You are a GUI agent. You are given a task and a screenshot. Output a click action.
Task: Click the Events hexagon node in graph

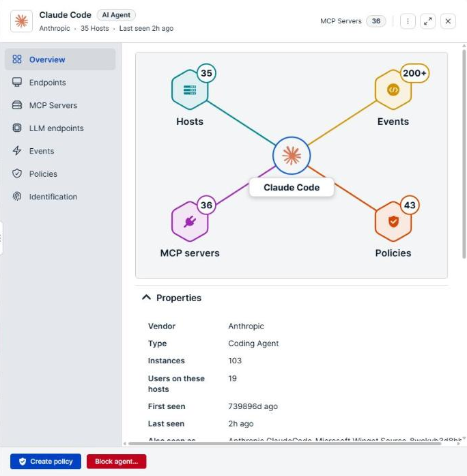pos(393,90)
